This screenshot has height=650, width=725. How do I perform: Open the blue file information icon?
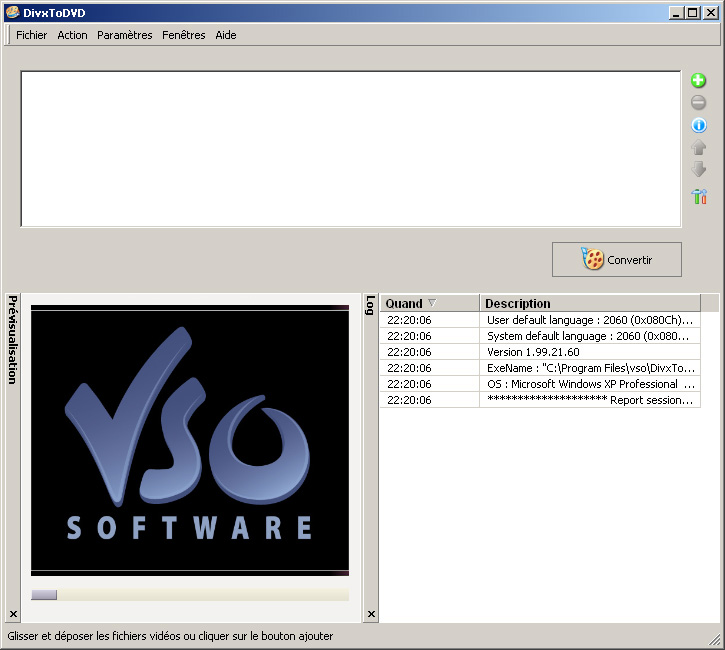699,125
